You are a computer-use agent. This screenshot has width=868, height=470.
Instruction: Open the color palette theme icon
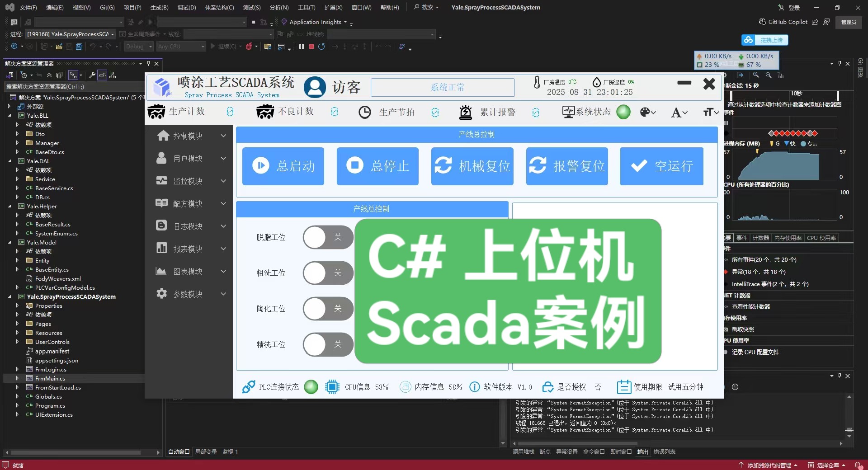(x=645, y=112)
